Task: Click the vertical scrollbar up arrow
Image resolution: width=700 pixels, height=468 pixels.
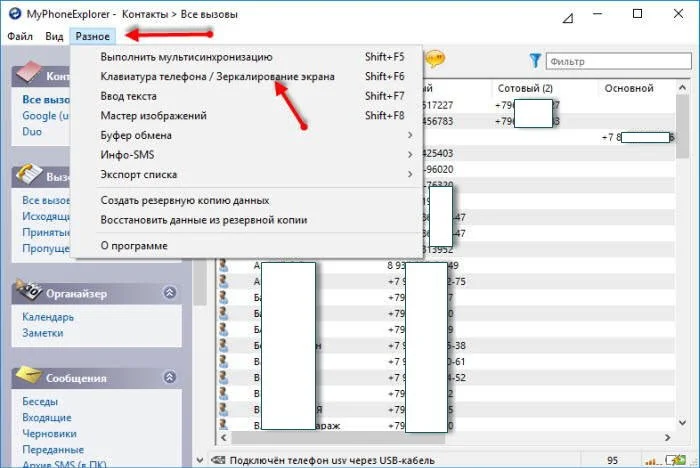Action: 682,88
